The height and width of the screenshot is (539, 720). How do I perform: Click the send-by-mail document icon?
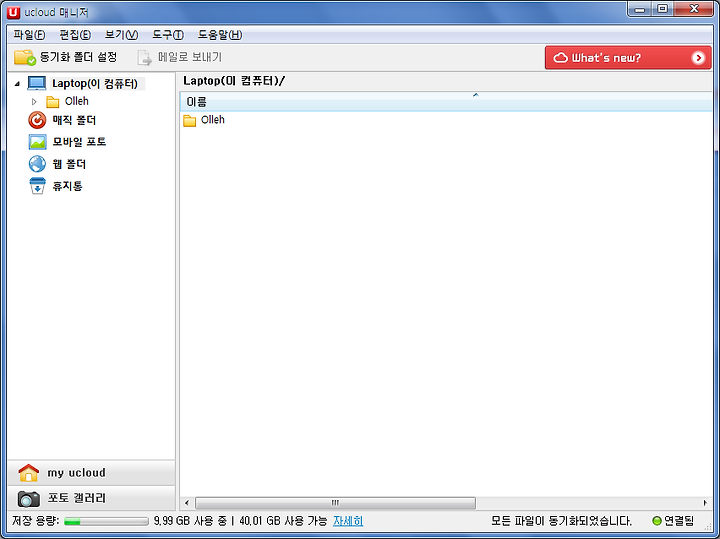coord(144,58)
